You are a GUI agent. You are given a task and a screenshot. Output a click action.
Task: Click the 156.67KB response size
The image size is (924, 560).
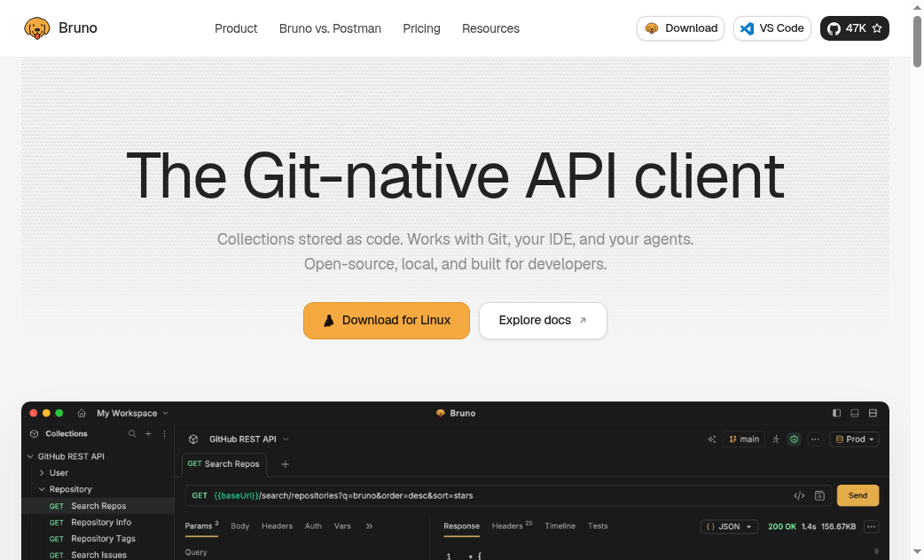click(x=839, y=527)
